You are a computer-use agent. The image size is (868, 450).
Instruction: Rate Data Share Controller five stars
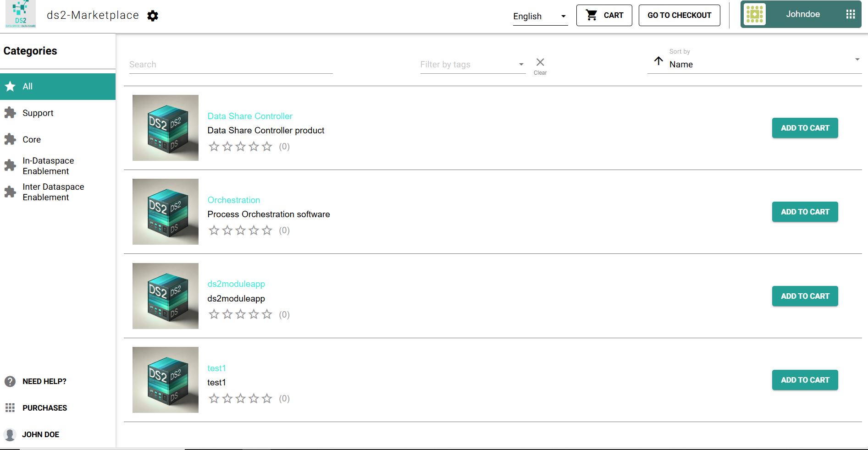tap(267, 147)
